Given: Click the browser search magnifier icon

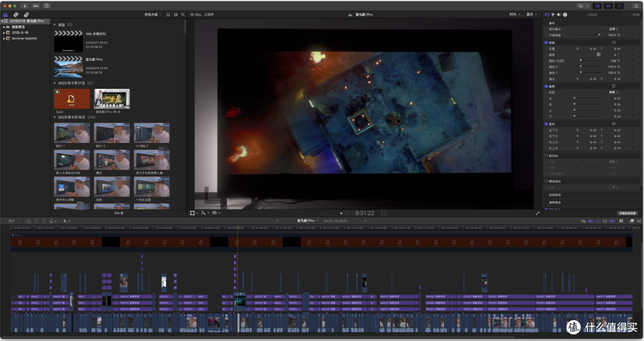Looking at the screenshot, I should [x=183, y=15].
